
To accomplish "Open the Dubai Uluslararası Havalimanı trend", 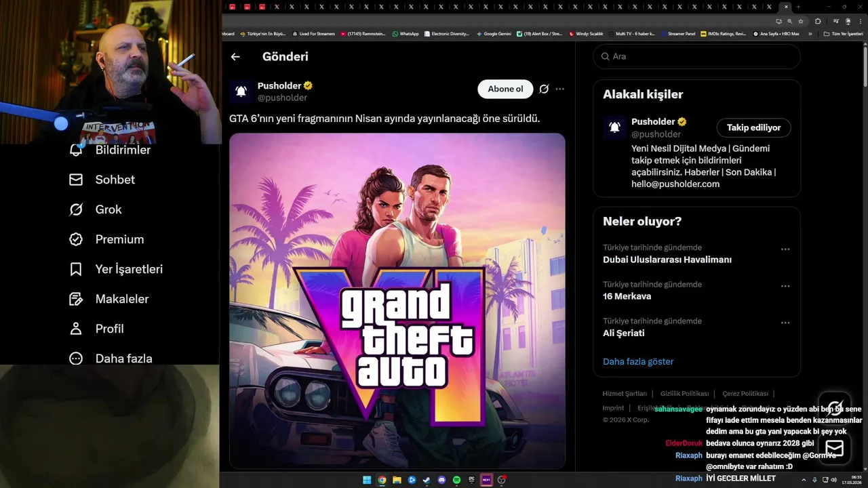I will [x=667, y=260].
